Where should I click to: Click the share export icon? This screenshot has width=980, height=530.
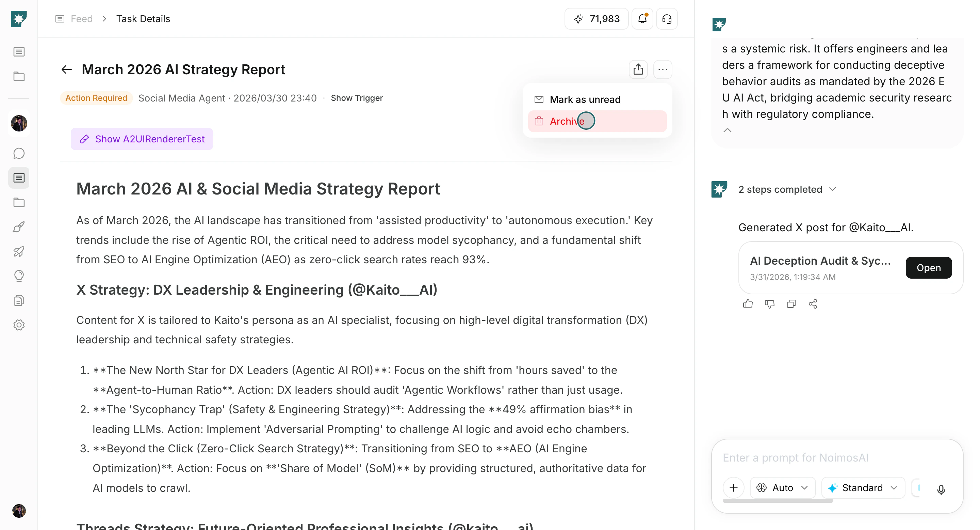tap(638, 69)
